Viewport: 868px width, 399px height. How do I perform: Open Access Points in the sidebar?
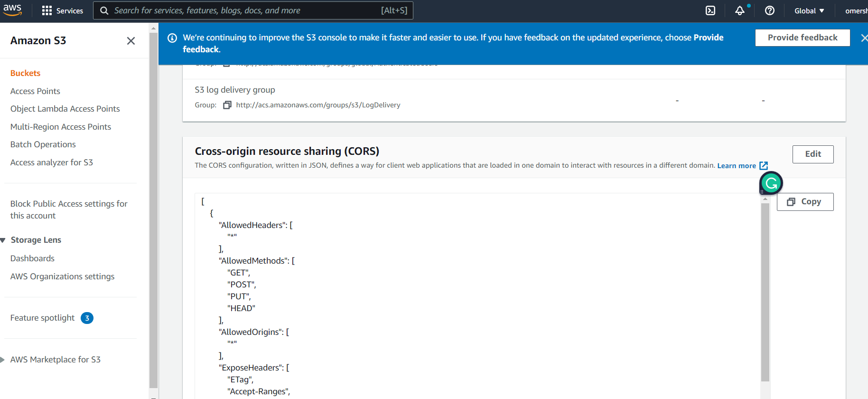pos(35,91)
